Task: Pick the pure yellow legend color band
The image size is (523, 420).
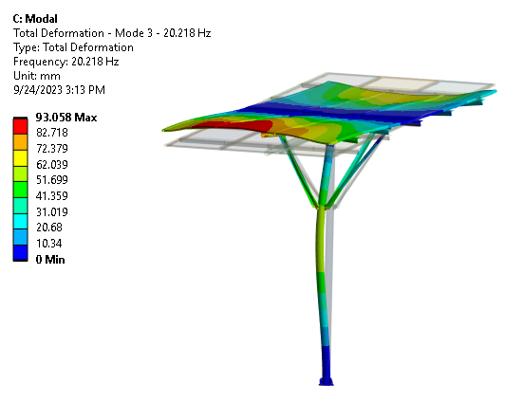Action: (x=20, y=158)
